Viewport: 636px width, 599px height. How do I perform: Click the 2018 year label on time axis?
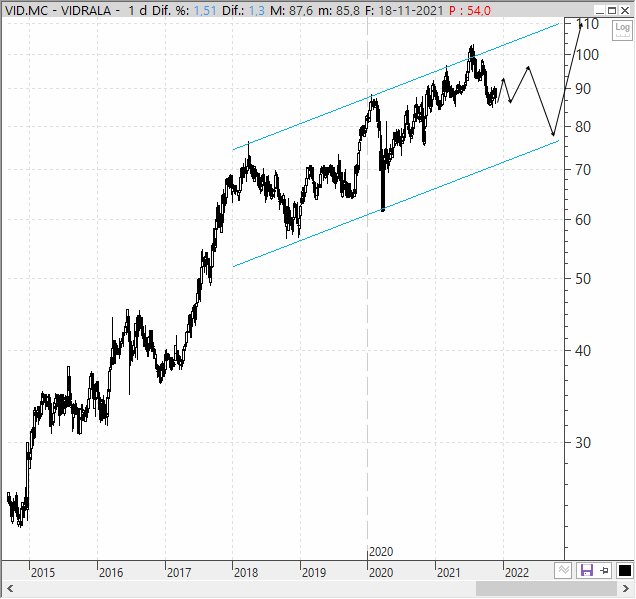246,573
